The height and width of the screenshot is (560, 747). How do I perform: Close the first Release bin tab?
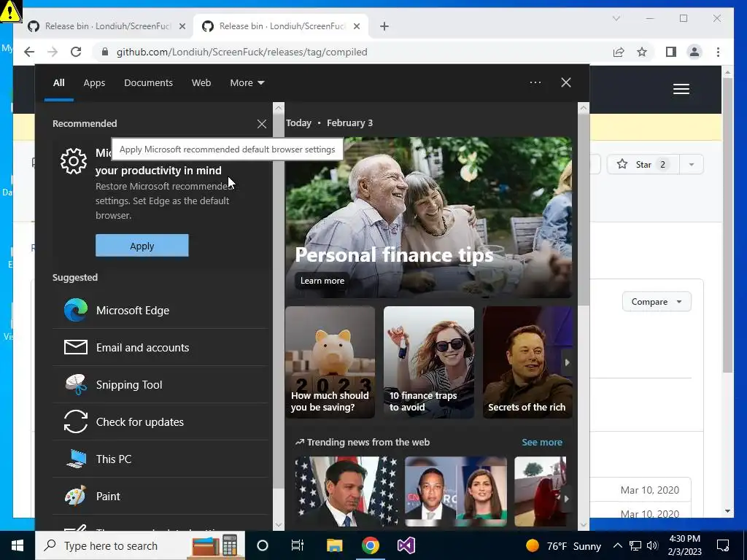[182, 26]
